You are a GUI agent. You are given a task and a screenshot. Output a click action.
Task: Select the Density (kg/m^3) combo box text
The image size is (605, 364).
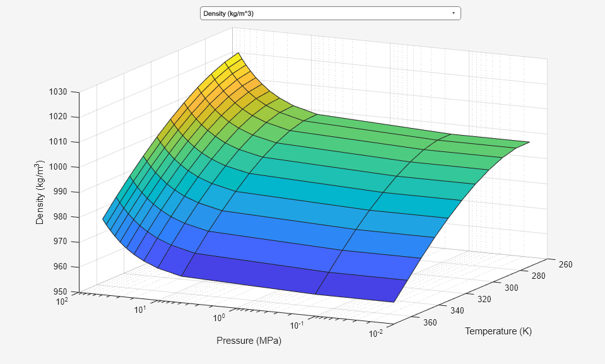(227, 13)
